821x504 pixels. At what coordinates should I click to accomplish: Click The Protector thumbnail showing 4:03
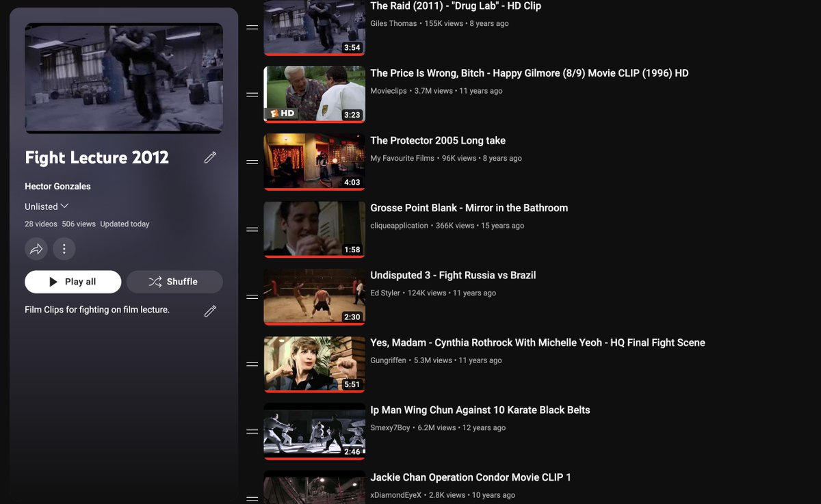315,162
